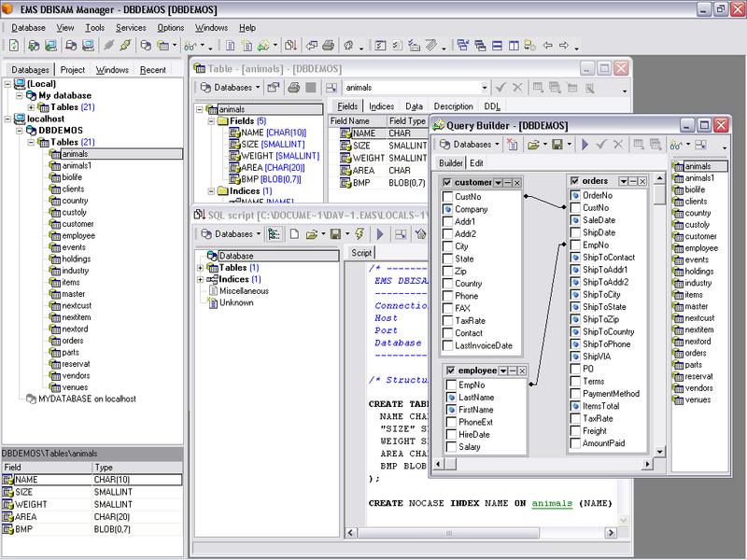
Task: Select Miscellaneous in SQL script tree
Action: (244, 291)
